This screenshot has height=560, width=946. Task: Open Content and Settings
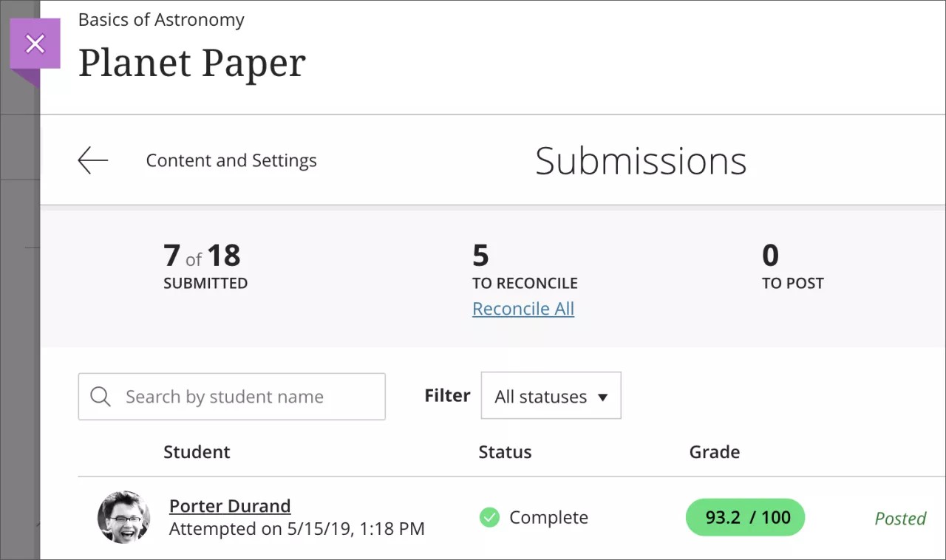tap(231, 160)
